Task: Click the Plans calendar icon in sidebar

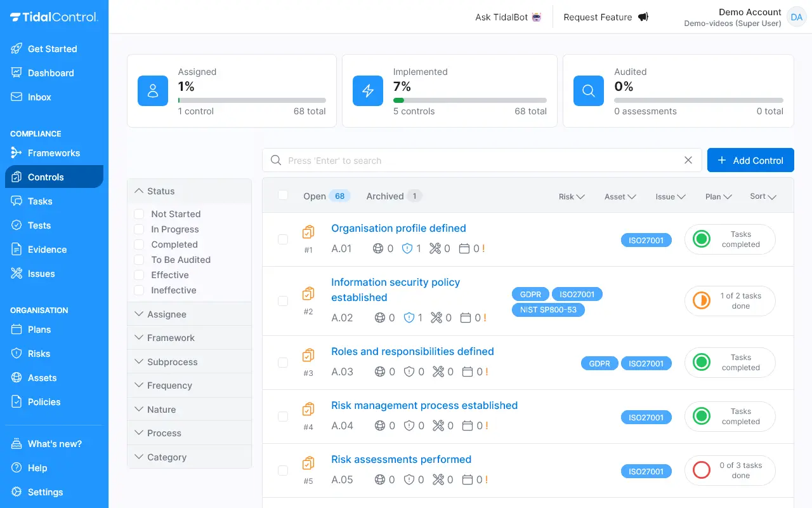Action: 16,330
